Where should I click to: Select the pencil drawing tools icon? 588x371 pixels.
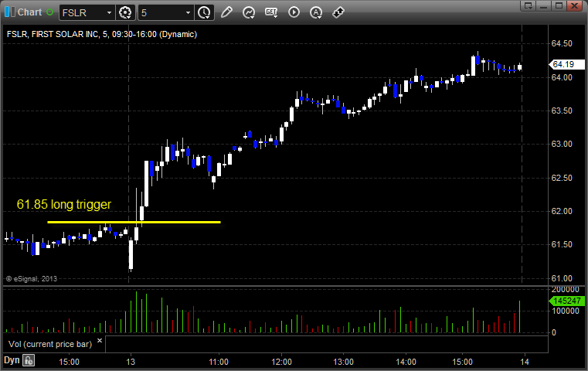pos(226,12)
